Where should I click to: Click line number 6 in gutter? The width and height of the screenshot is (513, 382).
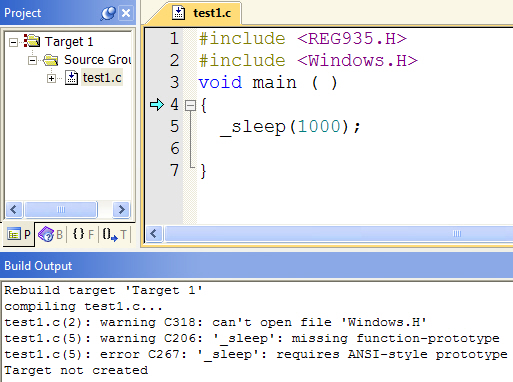tap(174, 148)
